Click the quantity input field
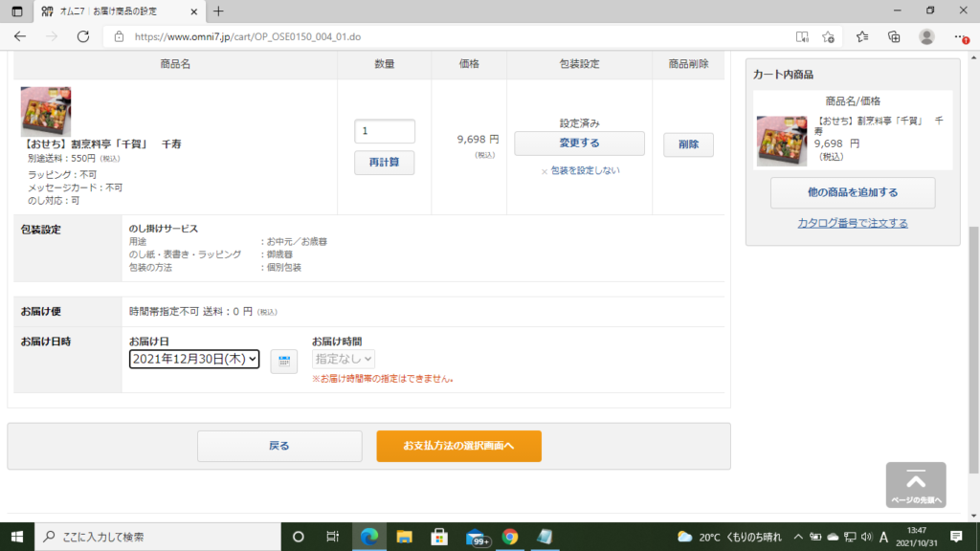The width and height of the screenshot is (980, 551). (385, 131)
